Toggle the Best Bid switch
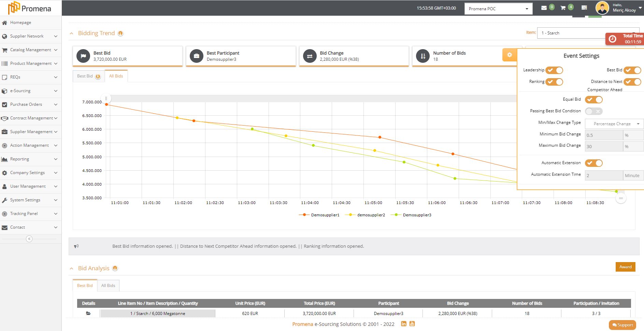Screen dimensions: 644x331 [x=632, y=70]
